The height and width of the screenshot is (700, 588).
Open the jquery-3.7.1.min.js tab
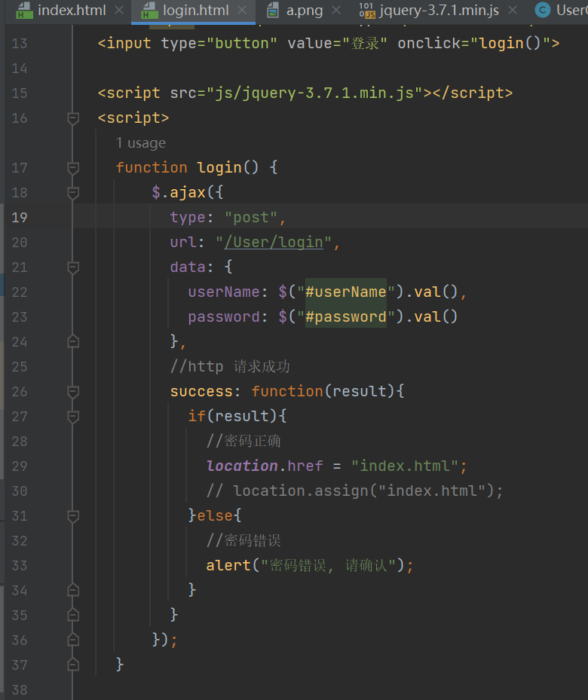click(x=439, y=10)
